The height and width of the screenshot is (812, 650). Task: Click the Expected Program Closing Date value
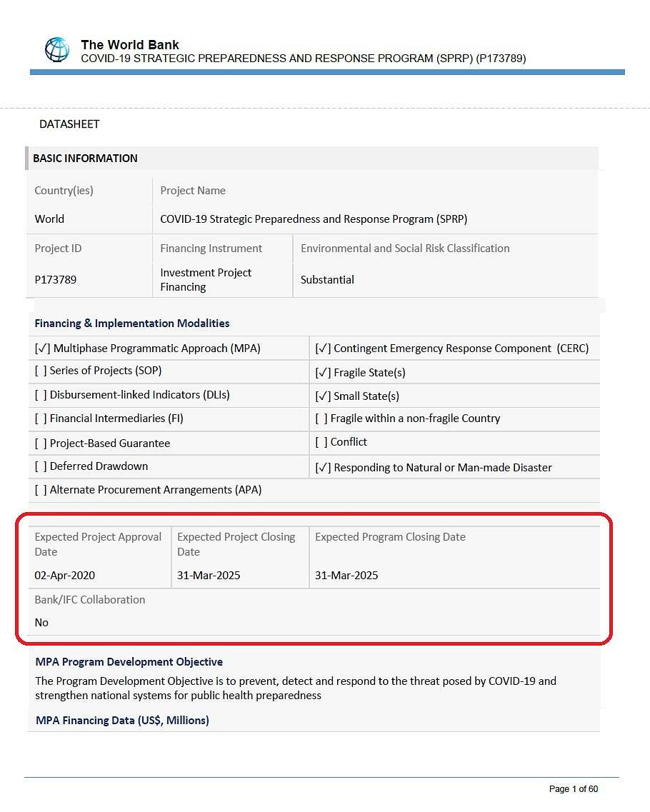click(x=346, y=576)
